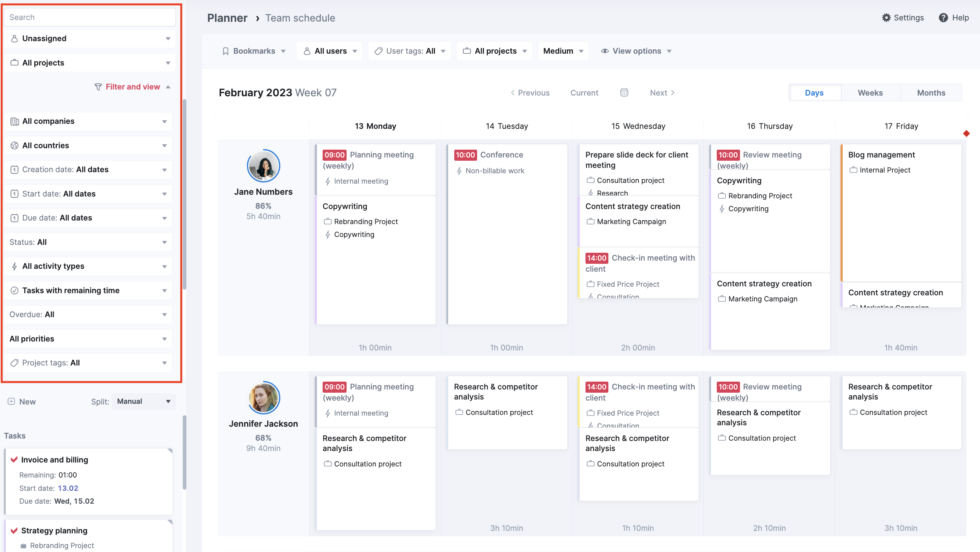
Task: Select the Weeks tab view
Action: pyautogui.click(x=870, y=92)
